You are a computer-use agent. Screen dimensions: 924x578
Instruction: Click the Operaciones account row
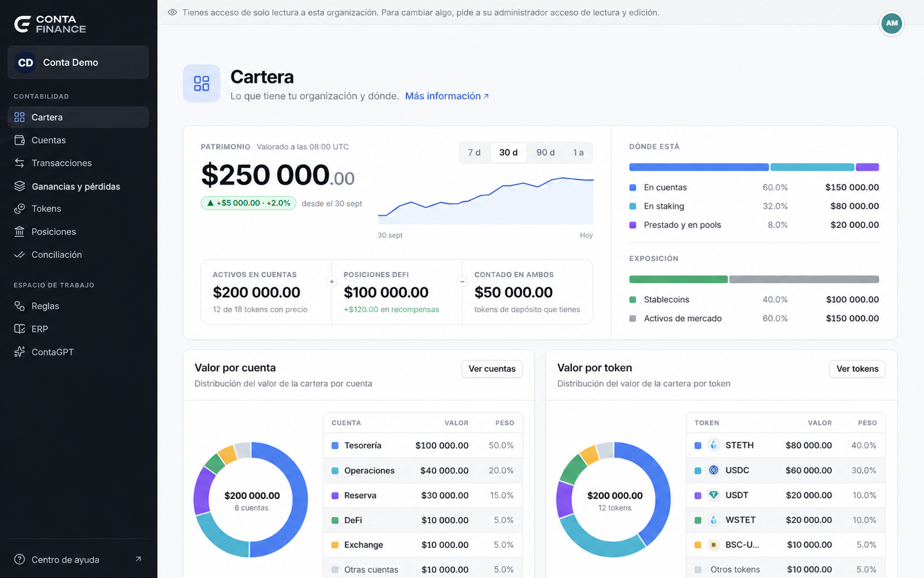423,470
